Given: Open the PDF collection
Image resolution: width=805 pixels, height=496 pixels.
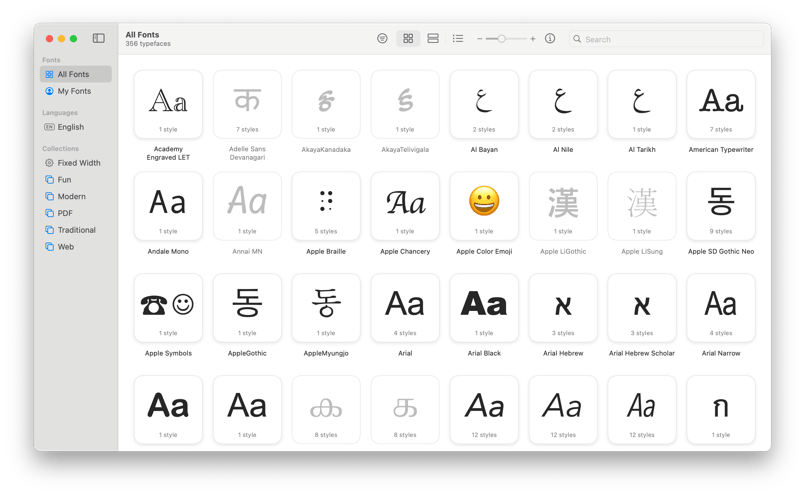Looking at the screenshot, I should click(76, 213).
